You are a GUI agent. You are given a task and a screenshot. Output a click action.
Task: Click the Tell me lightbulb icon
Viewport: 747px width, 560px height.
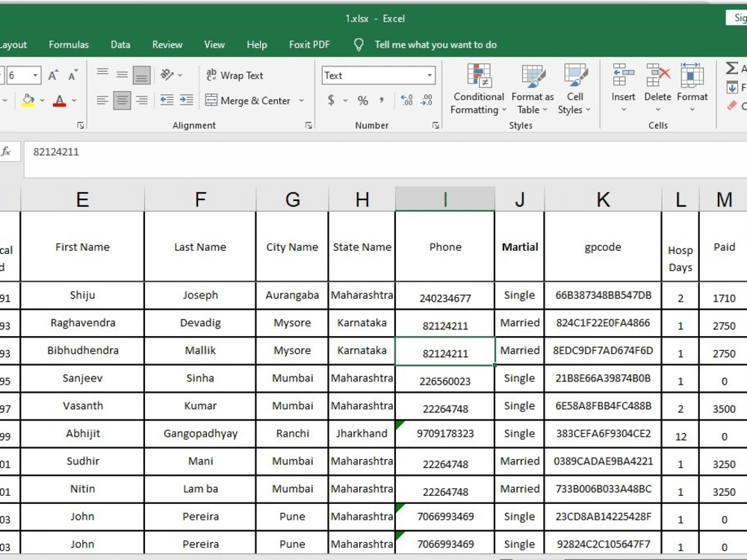click(359, 45)
